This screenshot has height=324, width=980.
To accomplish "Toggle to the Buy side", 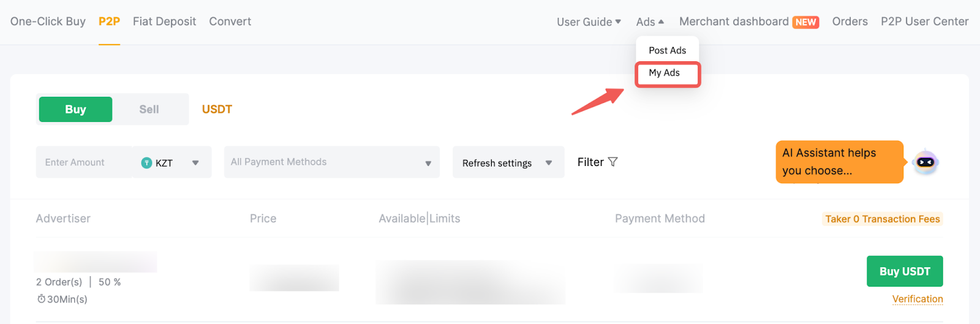I will coord(75,110).
